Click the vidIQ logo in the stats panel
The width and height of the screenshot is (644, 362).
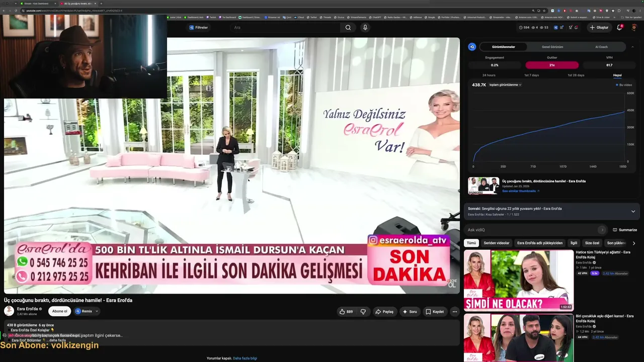472,47
